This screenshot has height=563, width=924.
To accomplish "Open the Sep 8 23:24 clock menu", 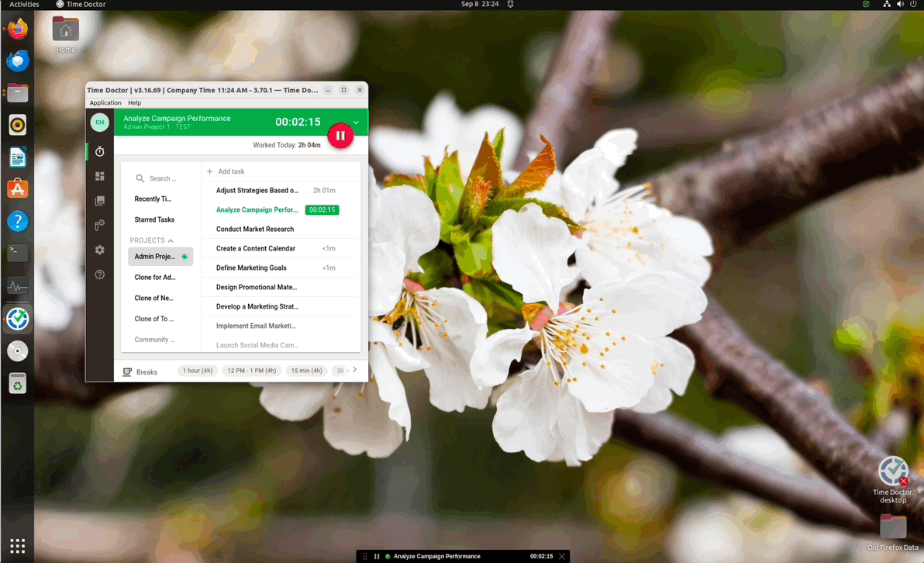I will (480, 4).
